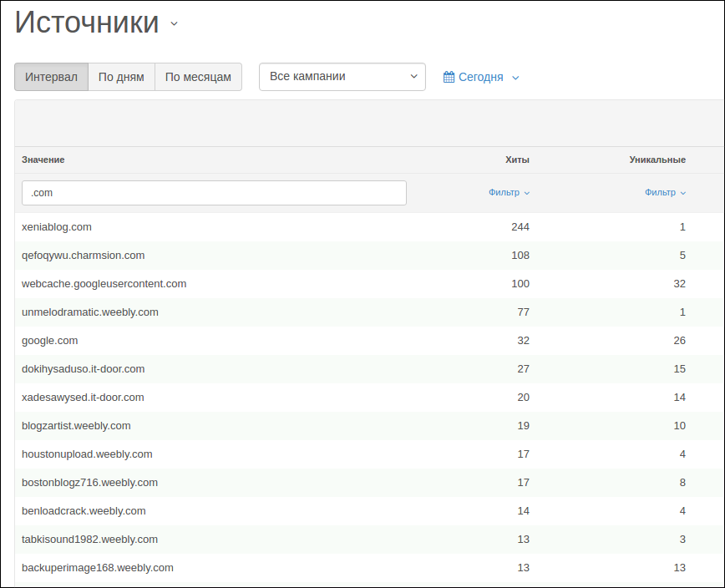The width and height of the screenshot is (725, 588).
Task: Click unique count 26 for google.com
Action: 679,341
